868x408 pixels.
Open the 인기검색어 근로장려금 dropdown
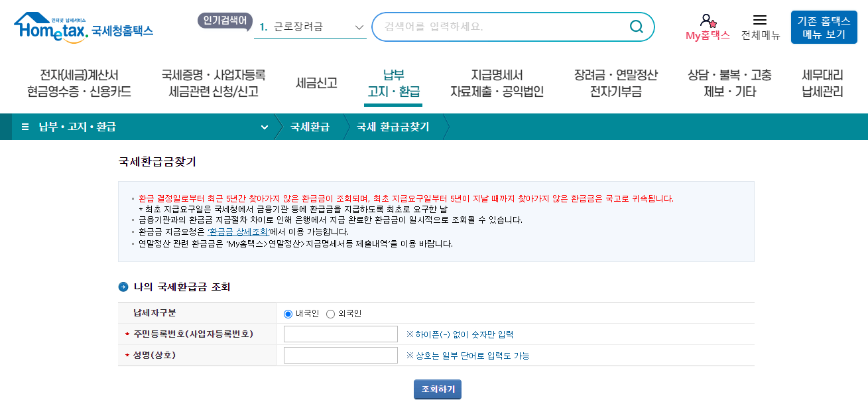click(310, 27)
